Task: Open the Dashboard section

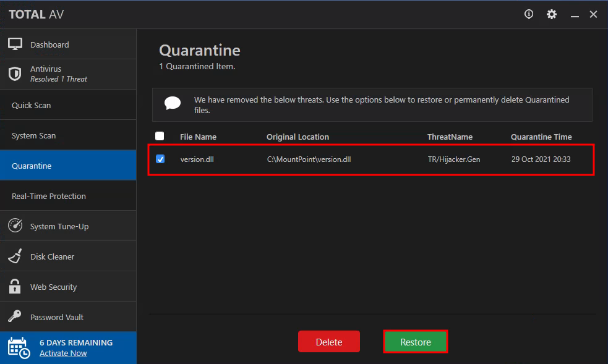Action: click(x=68, y=44)
